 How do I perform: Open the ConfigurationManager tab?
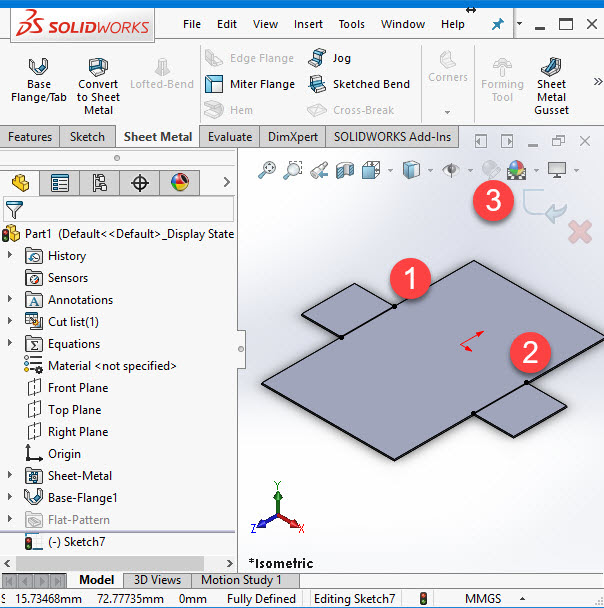(x=100, y=183)
